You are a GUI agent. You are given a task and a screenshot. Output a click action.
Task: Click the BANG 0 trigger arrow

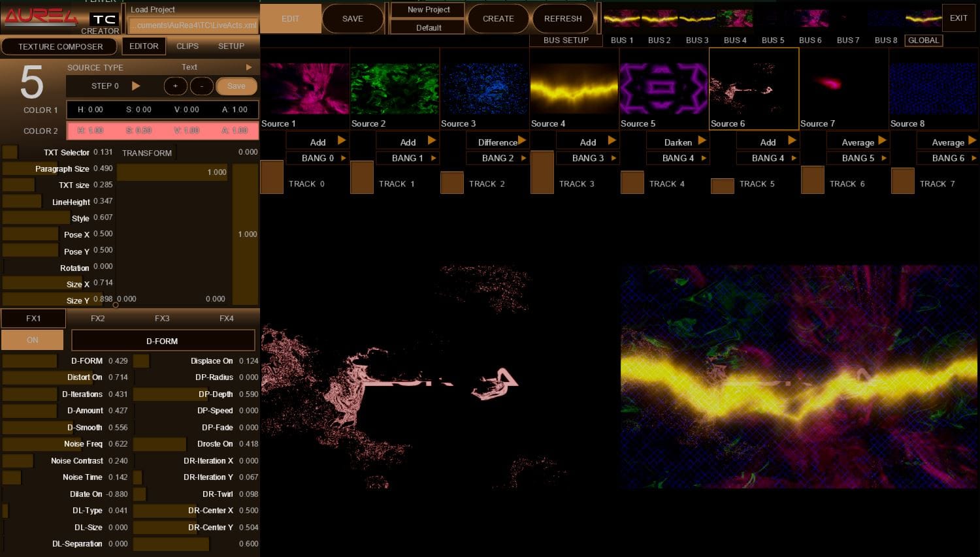344,158
